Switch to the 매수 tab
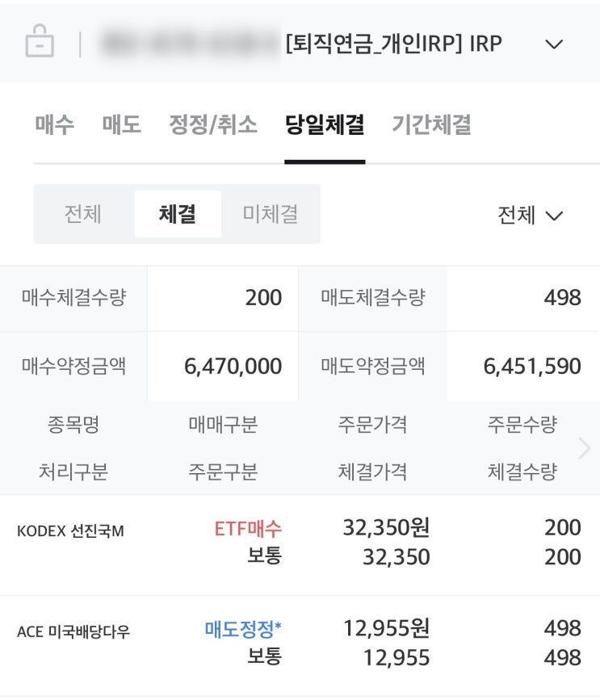Screen dimensions: 600x700 tap(54, 124)
